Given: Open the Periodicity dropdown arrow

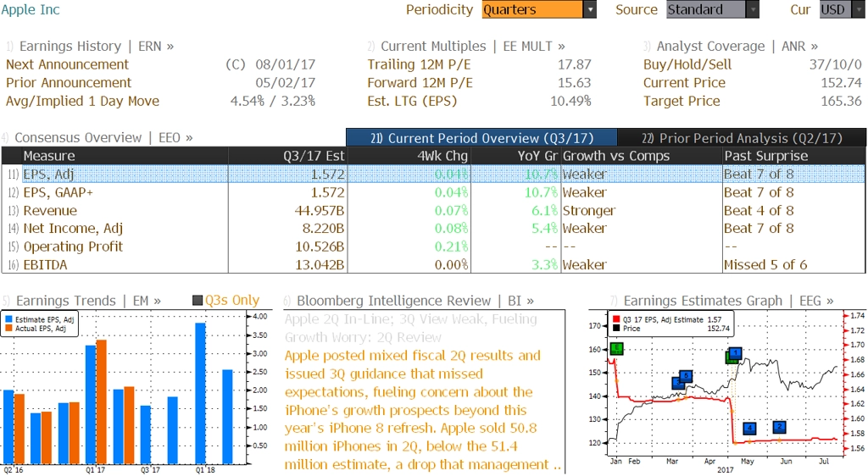Looking at the screenshot, I should [590, 9].
